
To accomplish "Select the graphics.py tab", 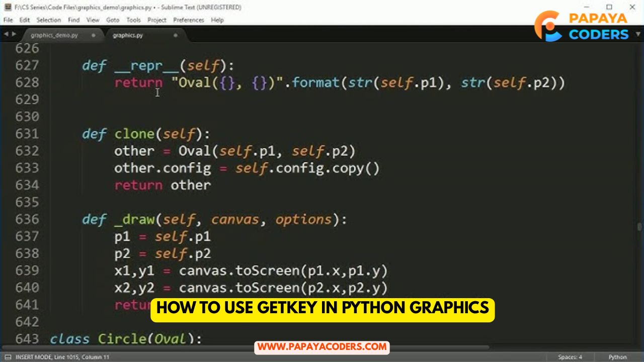I will [128, 36].
